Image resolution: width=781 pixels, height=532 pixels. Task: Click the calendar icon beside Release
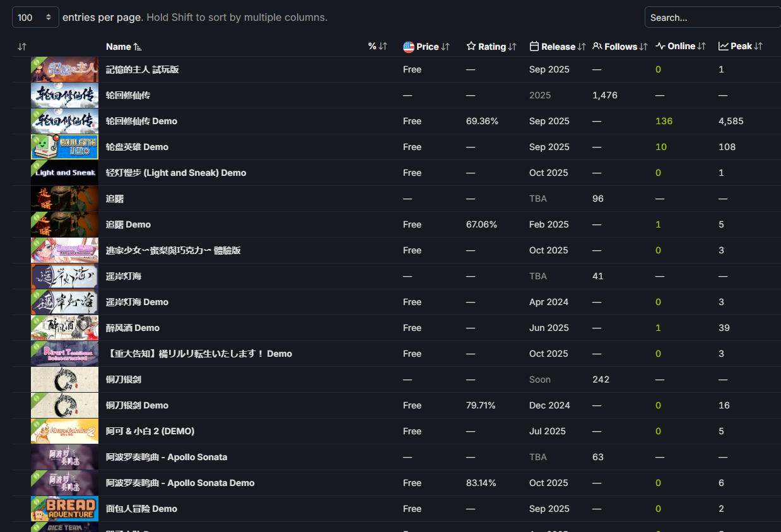(x=534, y=47)
